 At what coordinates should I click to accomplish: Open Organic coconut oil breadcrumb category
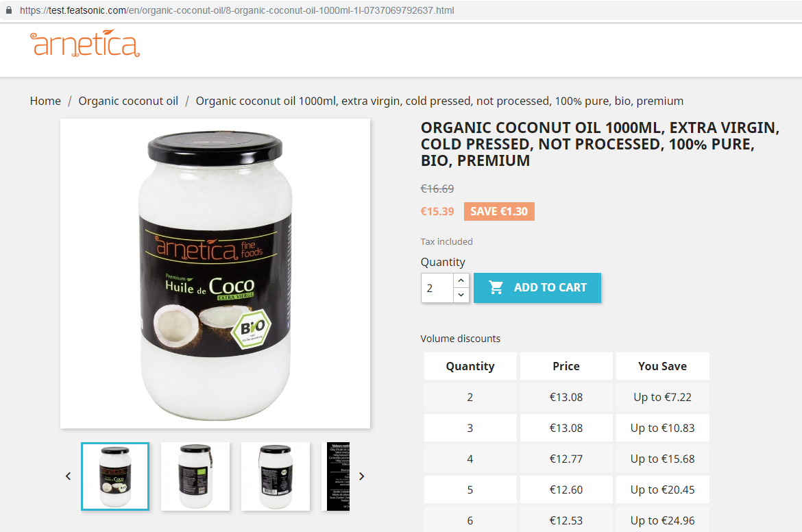click(x=128, y=101)
